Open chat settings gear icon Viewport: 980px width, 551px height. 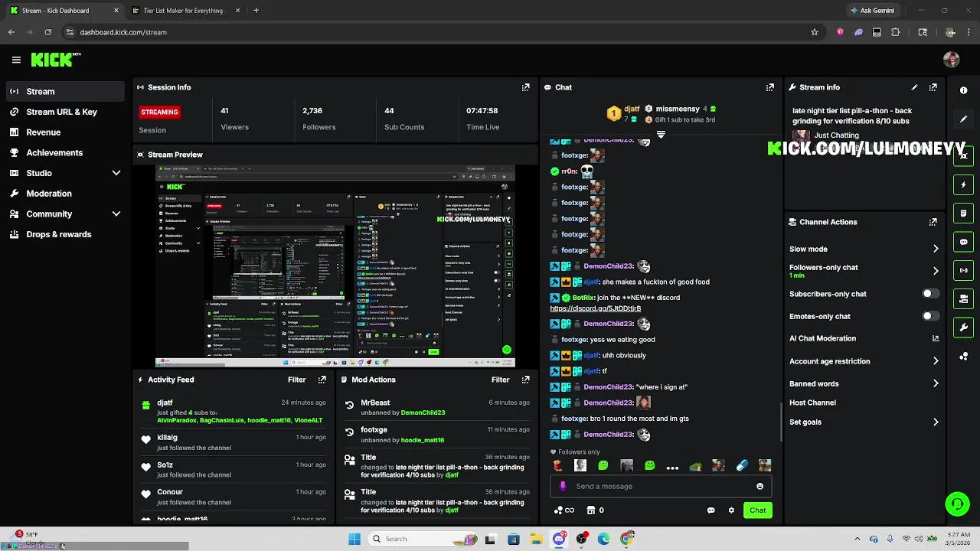click(x=731, y=510)
